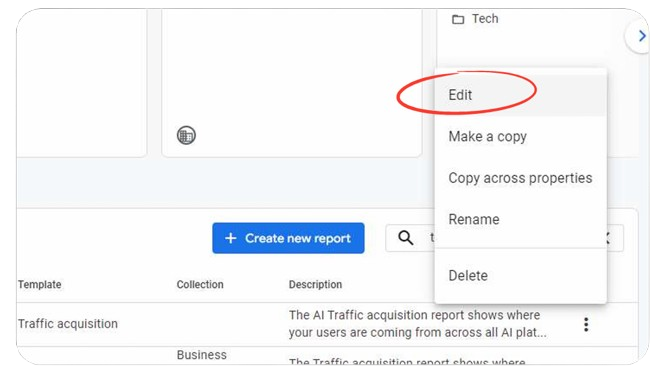Click the Traffic acquisition template cell
Image resolution: width=659 pixels, height=378 pixels.
pos(68,324)
